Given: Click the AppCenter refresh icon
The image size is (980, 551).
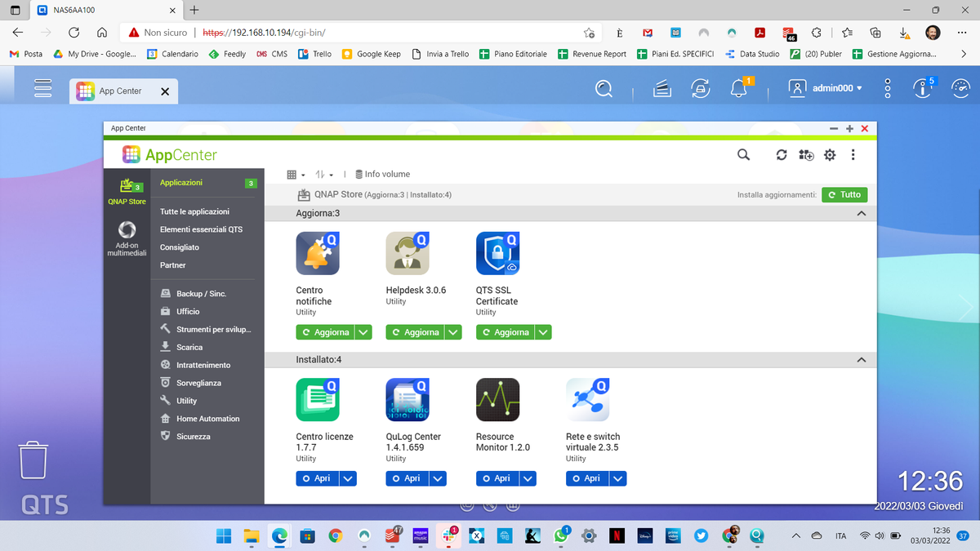Looking at the screenshot, I should pyautogui.click(x=782, y=155).
